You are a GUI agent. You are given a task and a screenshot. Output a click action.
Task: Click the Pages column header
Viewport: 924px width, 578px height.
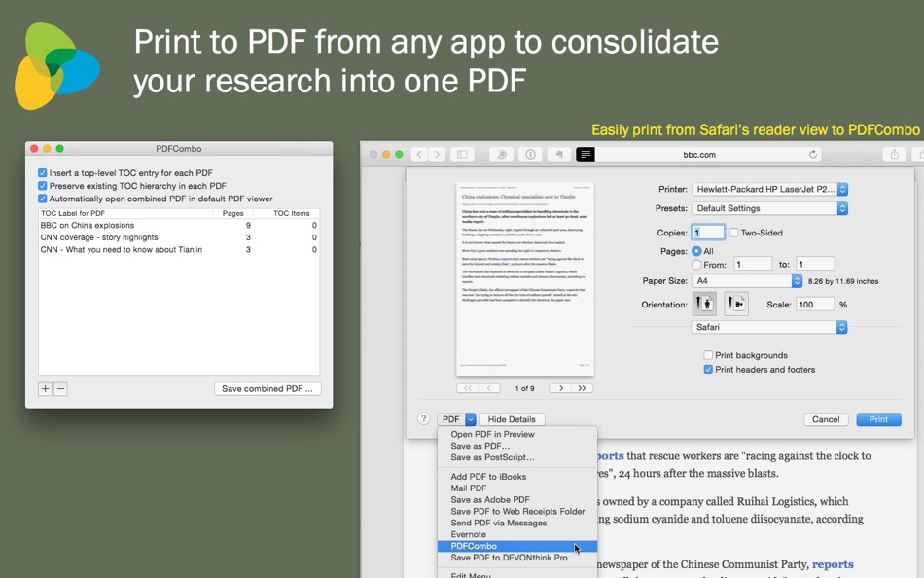coord(232,213)
